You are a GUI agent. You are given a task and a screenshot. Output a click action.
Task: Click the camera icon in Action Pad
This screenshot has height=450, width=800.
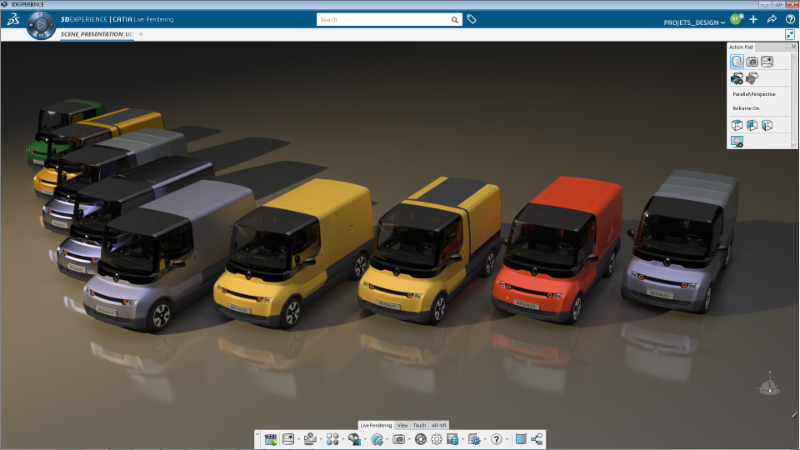(x=752, y=62)
